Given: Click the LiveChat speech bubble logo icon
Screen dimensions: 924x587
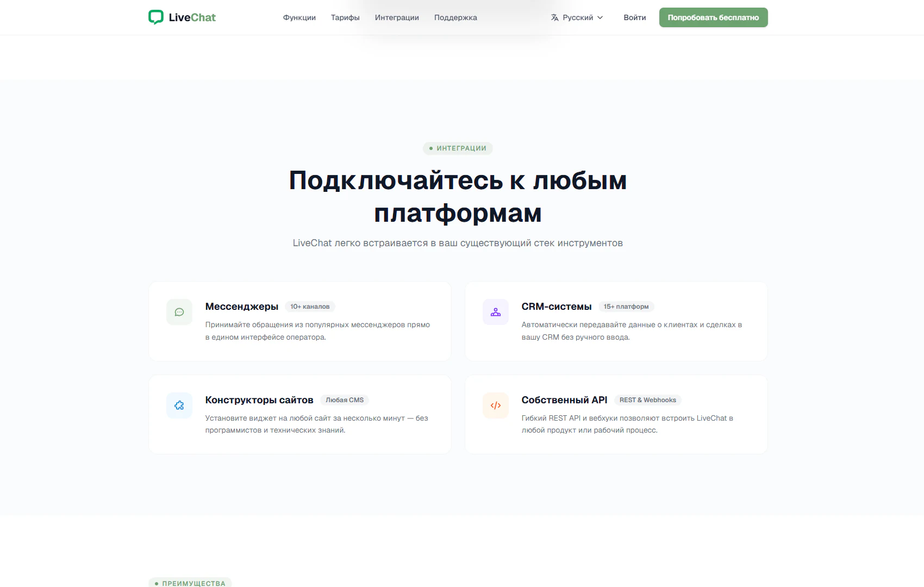Looking at the screenshot, I should coord(156,17).
